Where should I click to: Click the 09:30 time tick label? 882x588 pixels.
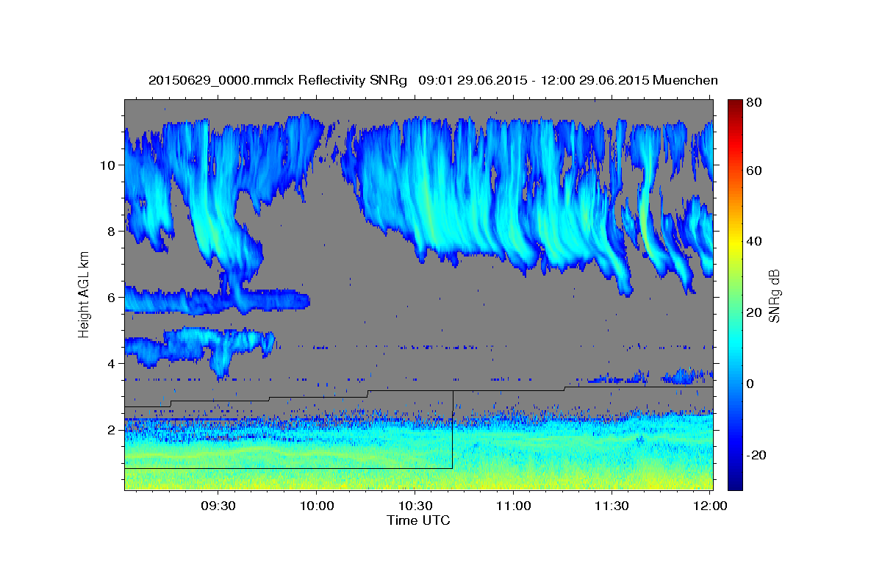[218, 506]
